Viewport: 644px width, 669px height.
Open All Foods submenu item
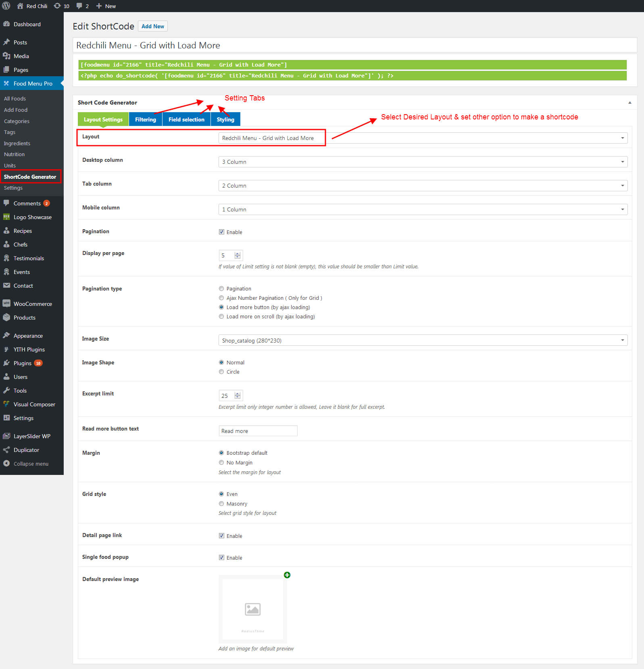click(15, 98)
